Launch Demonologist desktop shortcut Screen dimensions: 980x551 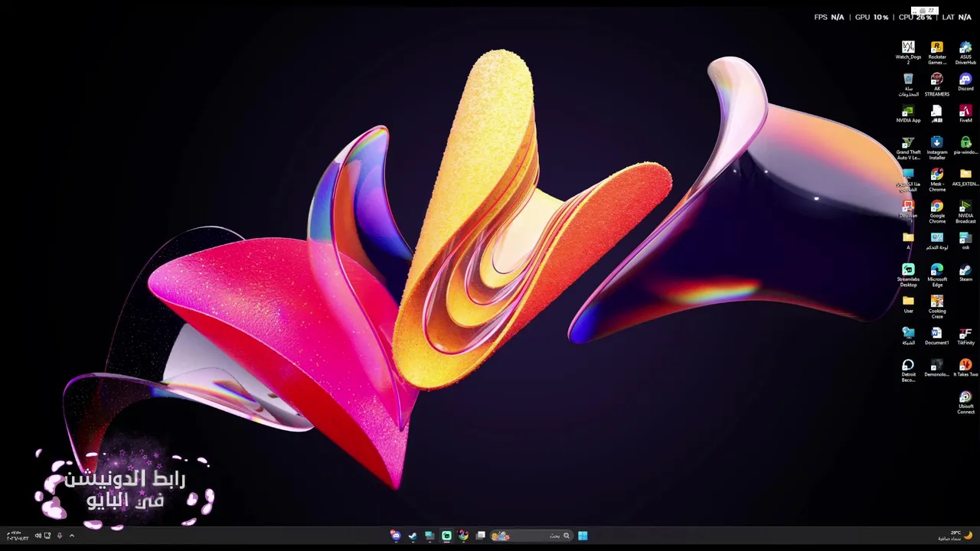coord(936,368)
